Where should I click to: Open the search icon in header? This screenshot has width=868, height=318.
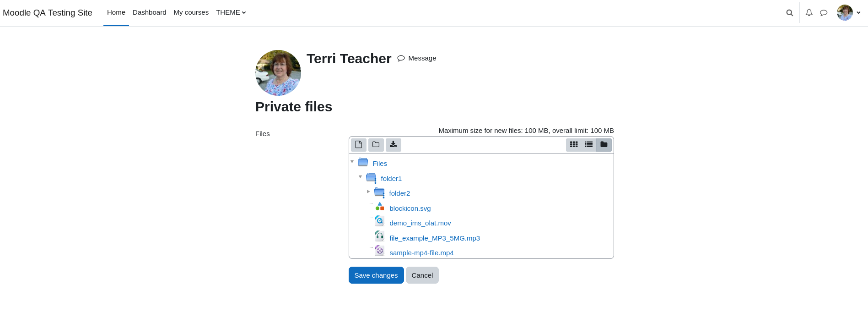click(x=790, y=13)
